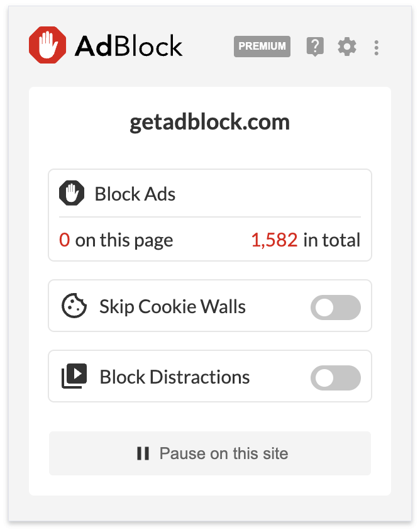420x532 pixels.
Task: Click the PREMIUM badge
Action: click(262, 47)
